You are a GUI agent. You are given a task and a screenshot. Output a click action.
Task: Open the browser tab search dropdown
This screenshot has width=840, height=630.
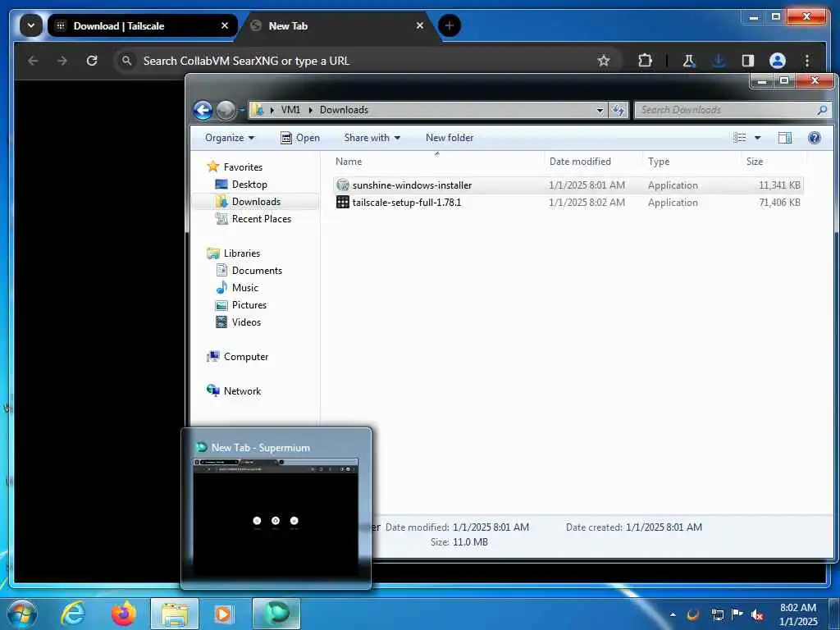pyautogui.click(x=31, y=25)
